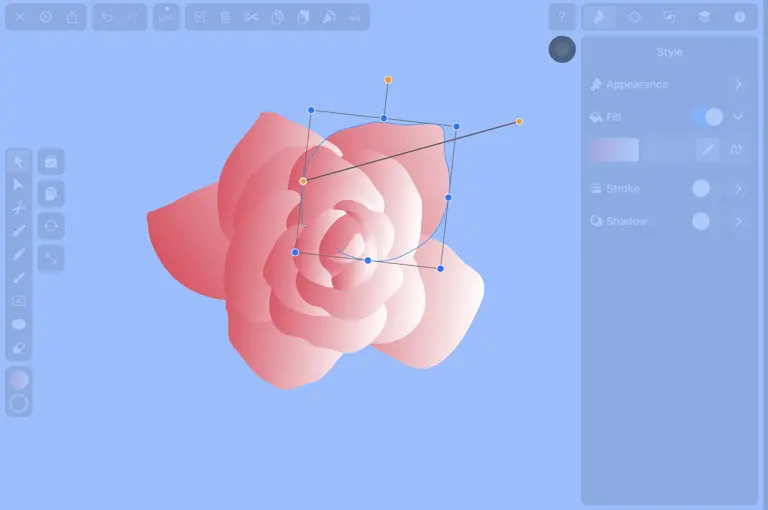
Task: Switch to the info/settings tab
Action: coord(740,17)
